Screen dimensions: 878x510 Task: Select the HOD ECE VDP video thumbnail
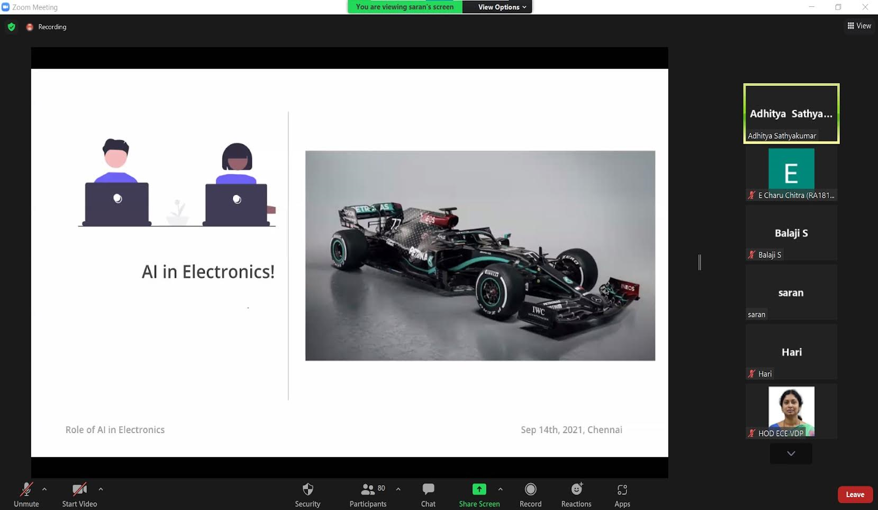(791, 411)
